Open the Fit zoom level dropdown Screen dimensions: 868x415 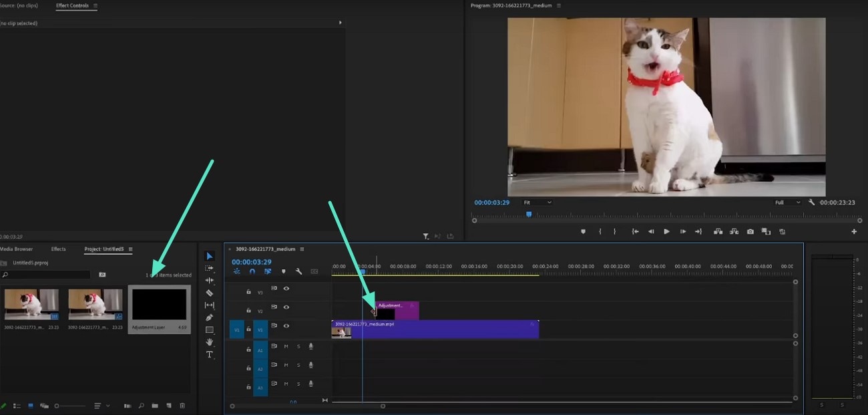[x=537, y=202]
